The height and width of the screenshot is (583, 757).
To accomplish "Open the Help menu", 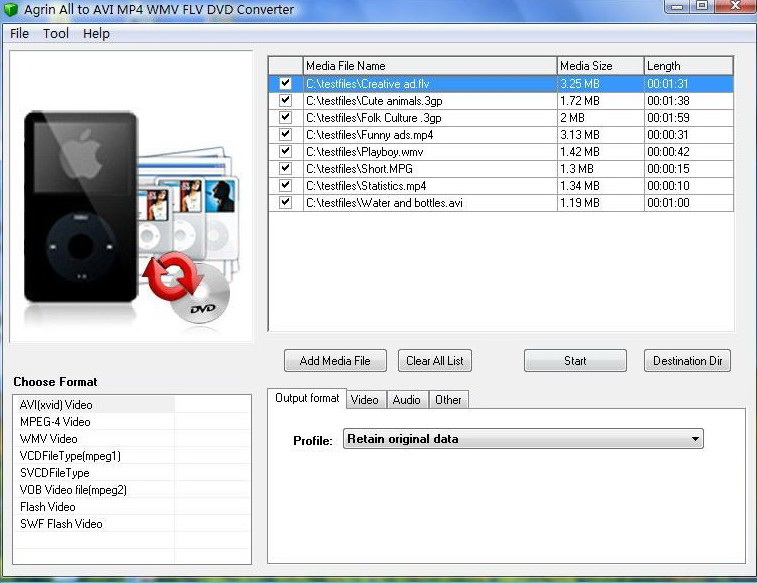I will point(96,33).
